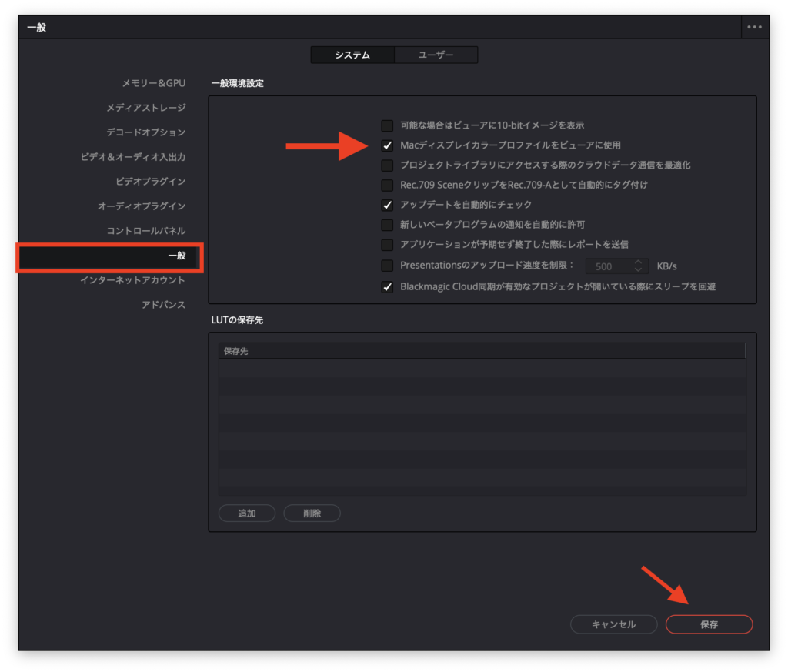Image resolution: width=788 pixels, height=672 pixels.
Task: Select ビデオプラグイン in sidebar
Action: 150,182
